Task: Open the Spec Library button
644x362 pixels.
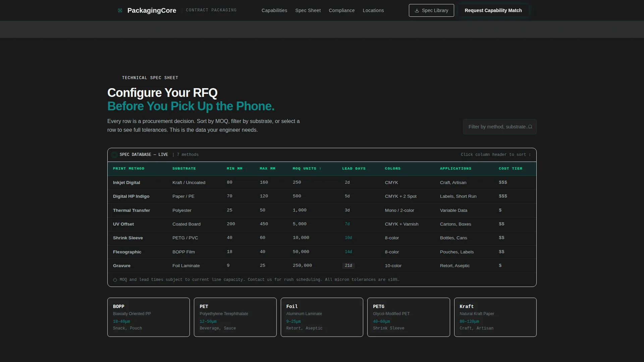Action: (x=431, y=10)
